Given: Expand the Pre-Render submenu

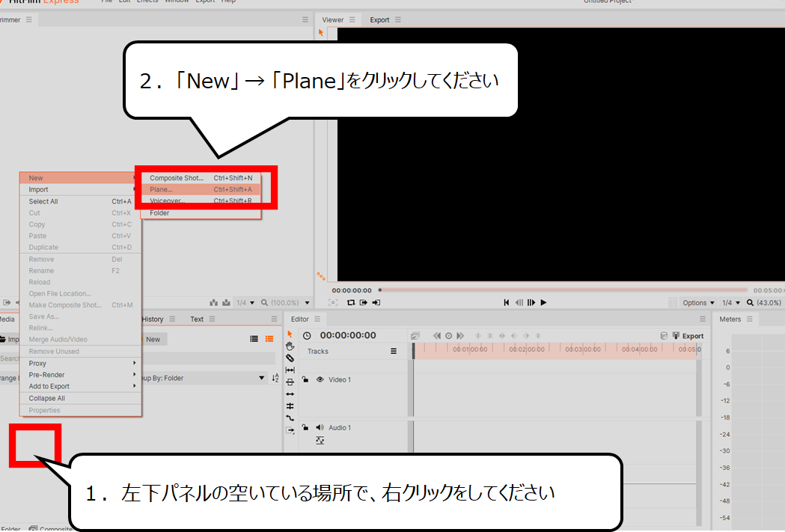Looking at the screenshot, I should (81, 374).
